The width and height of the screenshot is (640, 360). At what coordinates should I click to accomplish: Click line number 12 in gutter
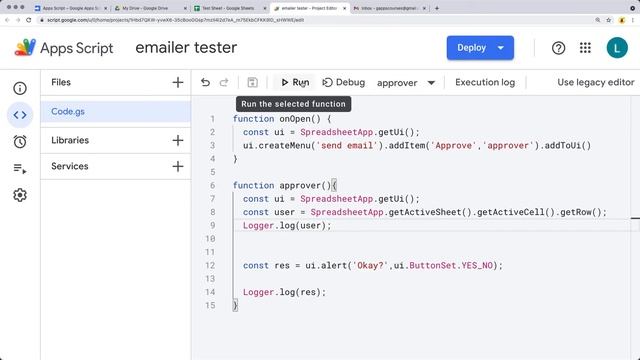(210, 265)
